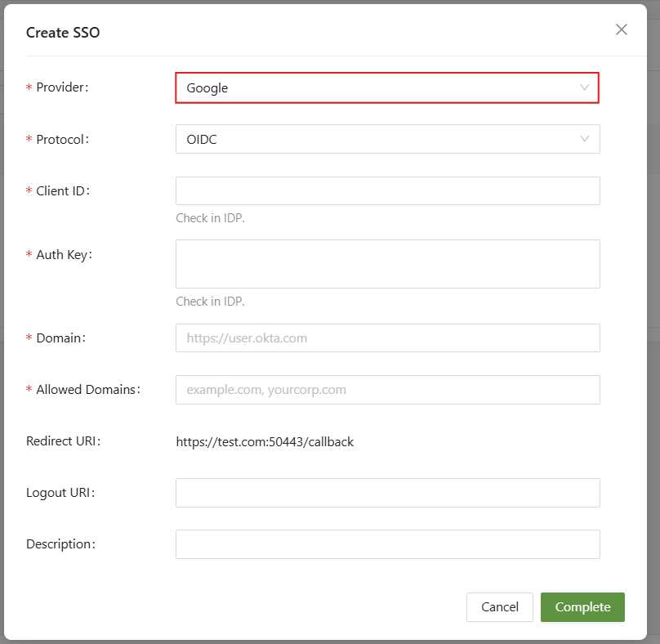Expand the Protocol dropdown showing OIDC
The width and height of the screenshot is (660, 644).
[376, 139]
